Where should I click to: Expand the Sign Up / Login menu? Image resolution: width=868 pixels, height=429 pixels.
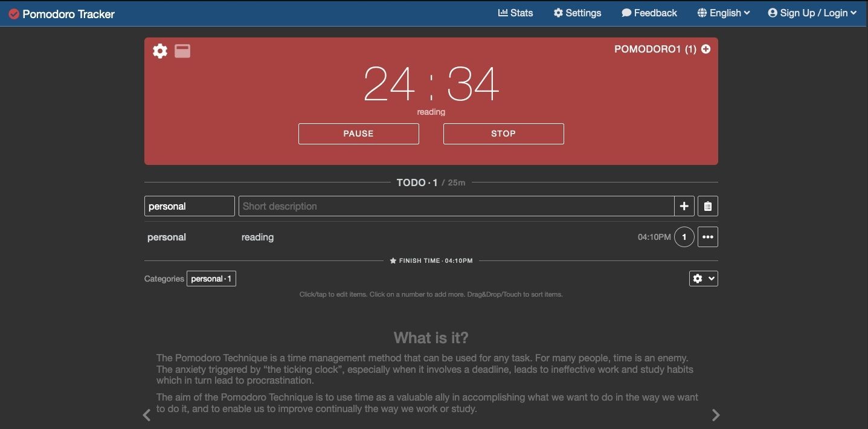(812, 13)
